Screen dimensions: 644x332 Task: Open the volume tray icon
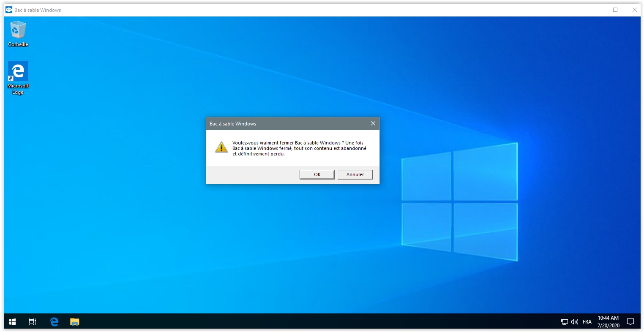[x=574, y=322]
